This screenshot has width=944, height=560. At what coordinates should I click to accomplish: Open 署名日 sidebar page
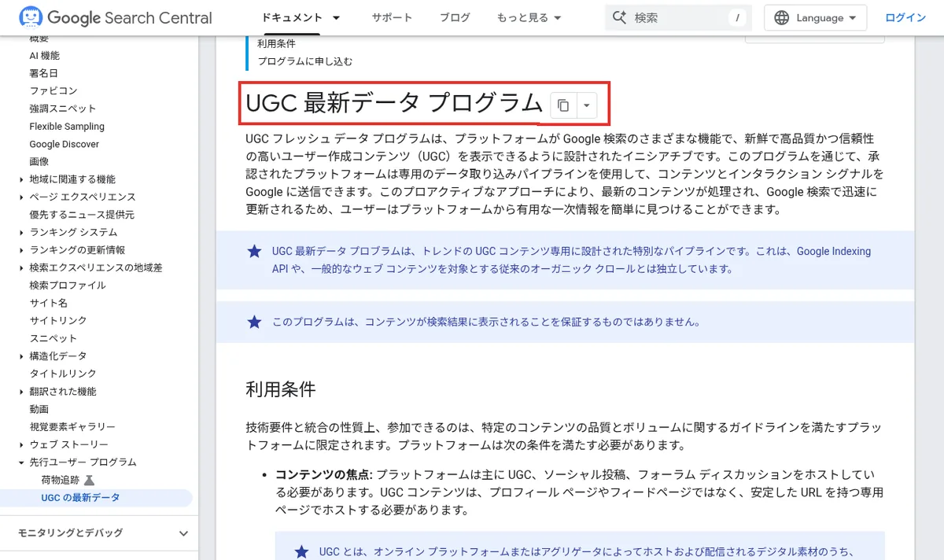[x=43, y=73]
